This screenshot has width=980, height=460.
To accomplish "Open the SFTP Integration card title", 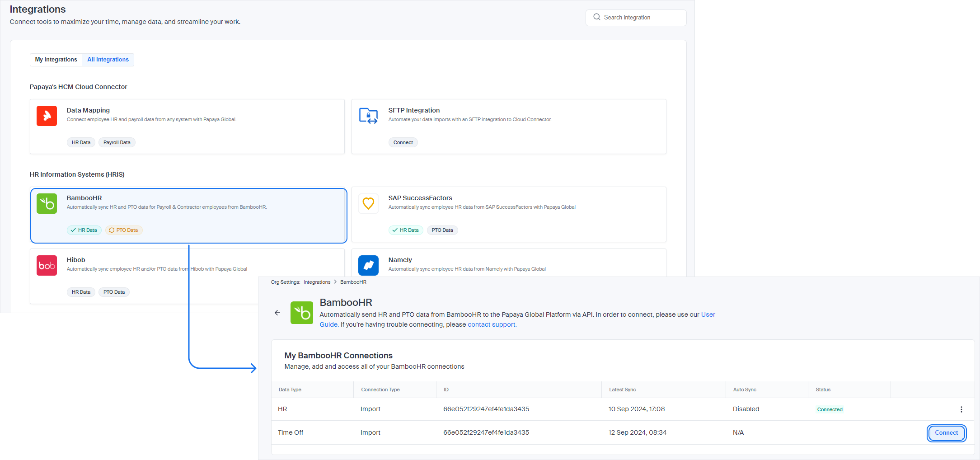I will click(414, 110).
